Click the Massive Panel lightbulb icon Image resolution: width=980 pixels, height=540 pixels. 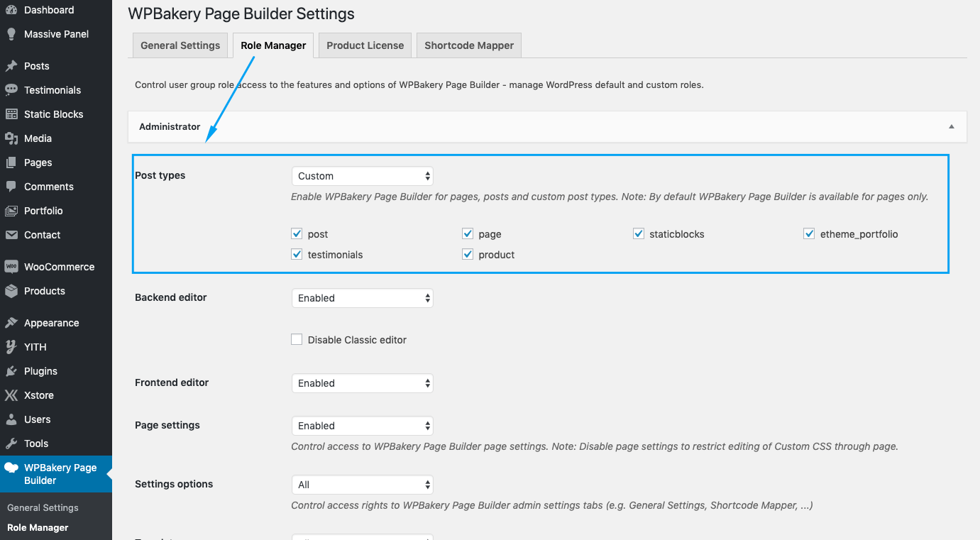[x=11, y=34]
